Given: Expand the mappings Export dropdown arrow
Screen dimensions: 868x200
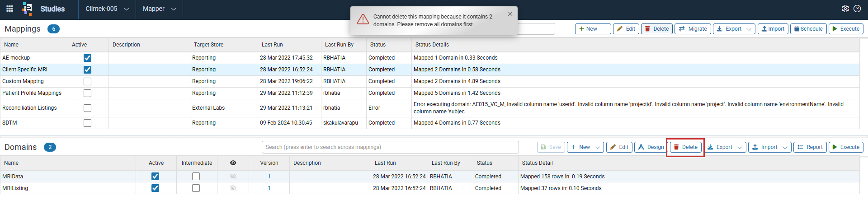Looking at the screenshot, I should pyautogui.click(x=749, y=29).
